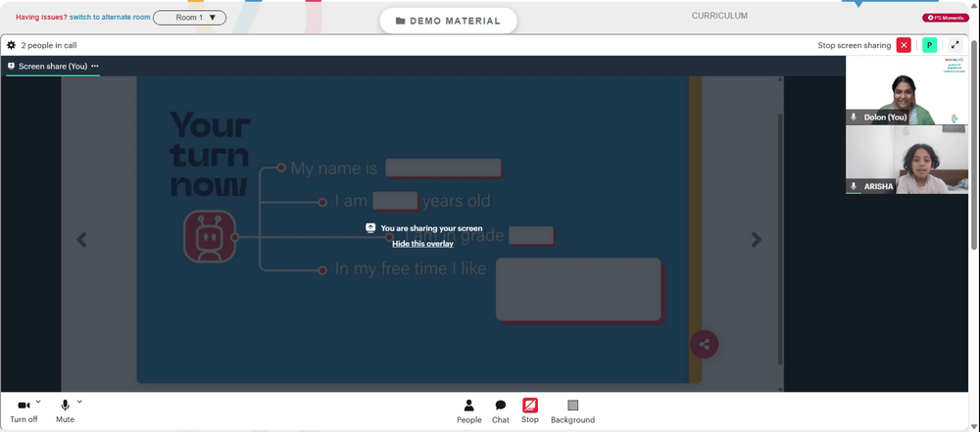Click the red share icon on slide
The image size is (980, 432).
[x=705, y=344]
